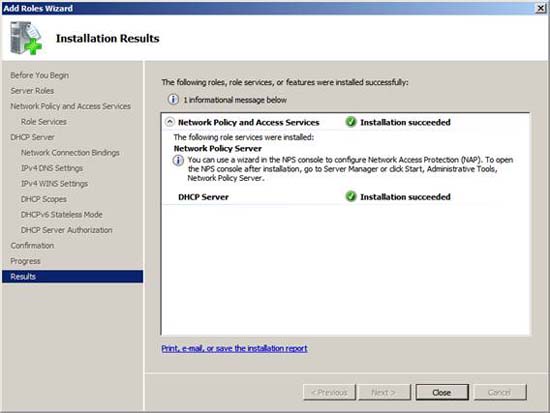This screenshot has height=413, width=550.
Task: Click 'The following role services were installed' text
Action: [x=244, y=137]
